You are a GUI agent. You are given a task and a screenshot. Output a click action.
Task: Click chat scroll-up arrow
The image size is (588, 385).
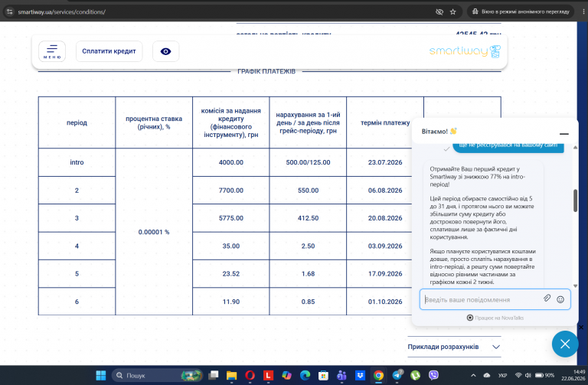[x=575, y=147]
